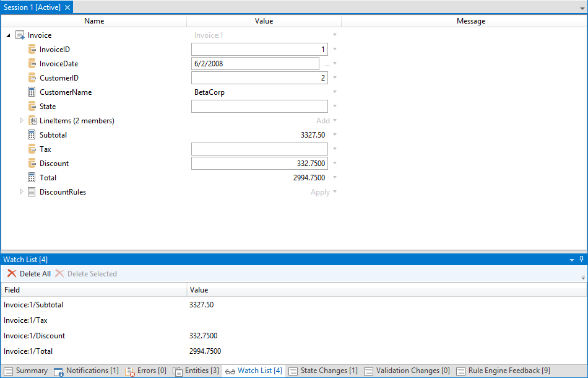Viewport: 588px width, 378px height.
Task: Open InvoiceDate date picker ellipsis
Action: [x=326, y=64]
